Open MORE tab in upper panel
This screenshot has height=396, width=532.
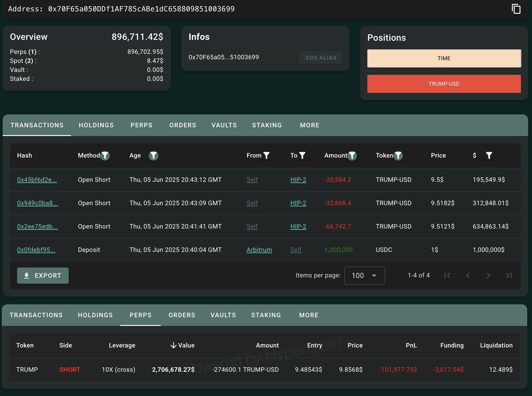[310, 125]
